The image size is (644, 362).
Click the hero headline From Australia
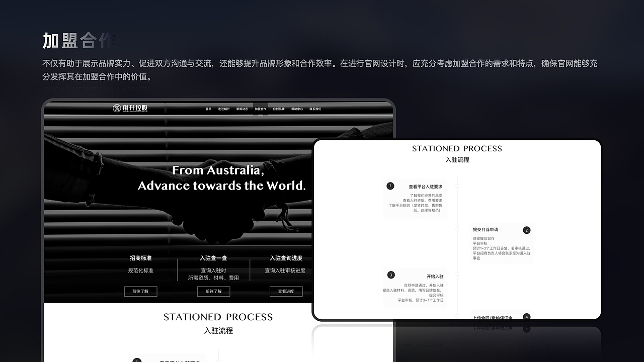[218, 170]
